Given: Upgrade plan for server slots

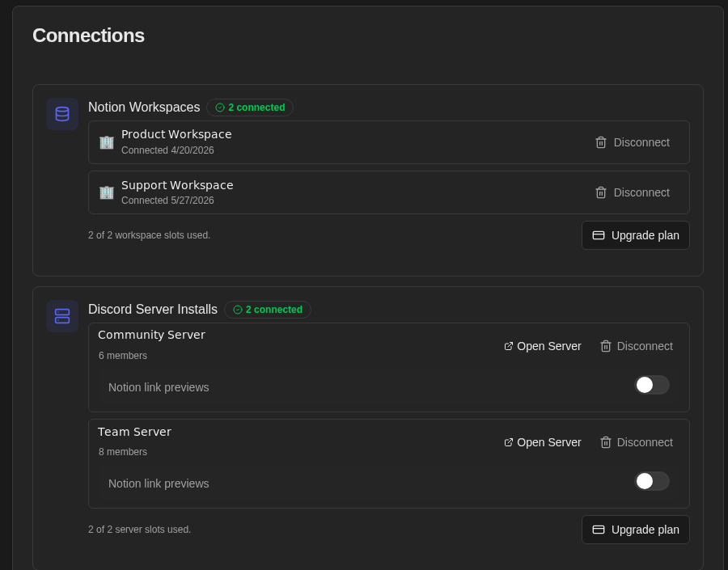Looking at the screenshot, I should [636, 530].
